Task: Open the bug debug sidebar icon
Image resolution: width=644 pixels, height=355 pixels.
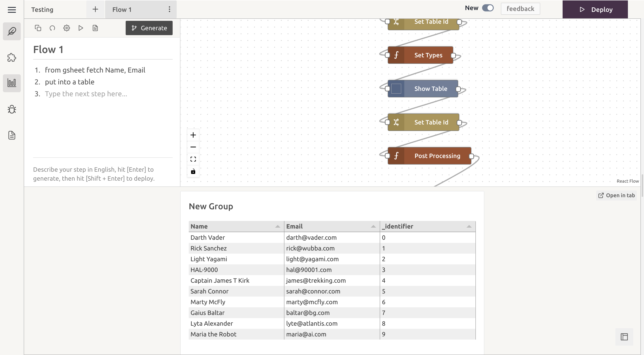Action: pyautogui.click(x=12, y=109)
